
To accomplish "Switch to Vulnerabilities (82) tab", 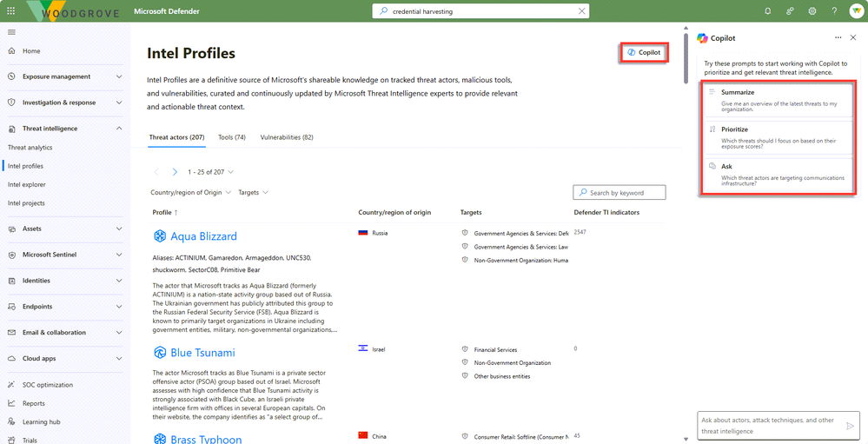I will point(287,137).
